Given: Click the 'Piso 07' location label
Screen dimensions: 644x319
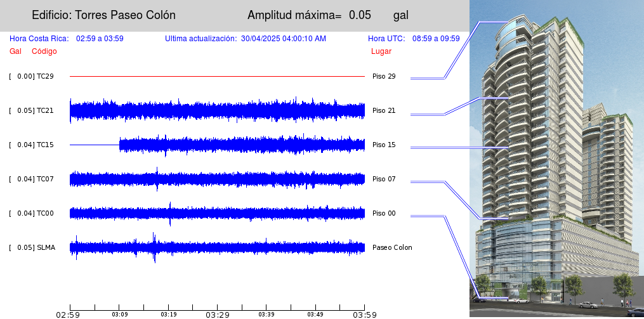Looking at the screenshot, I should click(384, 179).
